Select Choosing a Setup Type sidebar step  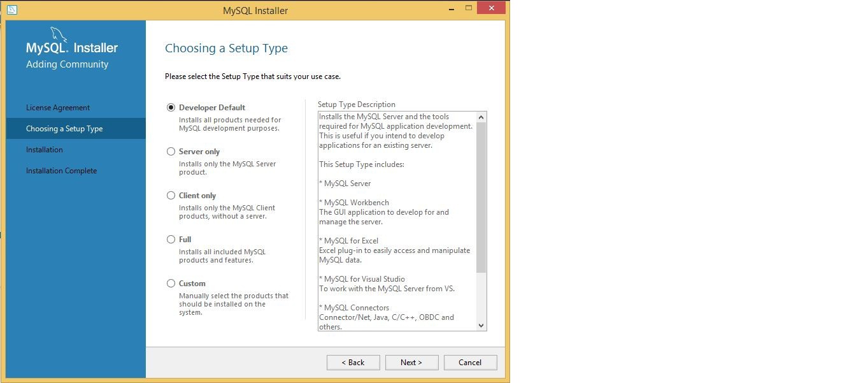tap(64, 129)
